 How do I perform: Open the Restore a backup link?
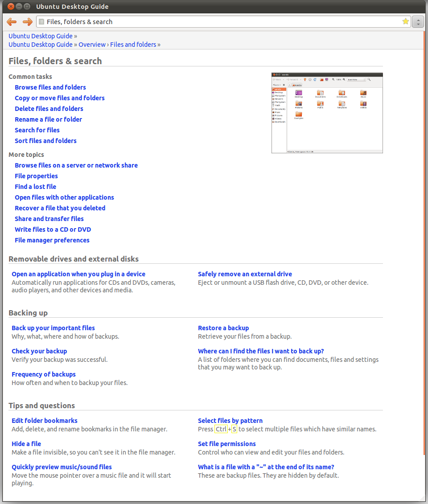[x=223, y=328]
